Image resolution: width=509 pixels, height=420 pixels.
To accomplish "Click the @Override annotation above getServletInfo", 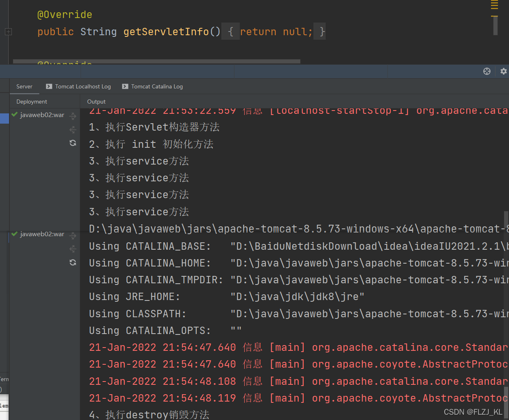I will 65,15.
